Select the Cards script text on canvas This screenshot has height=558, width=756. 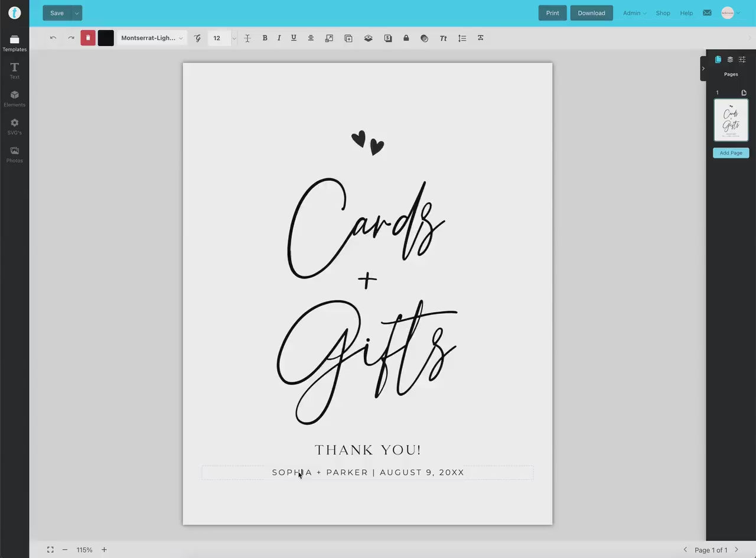366,228
